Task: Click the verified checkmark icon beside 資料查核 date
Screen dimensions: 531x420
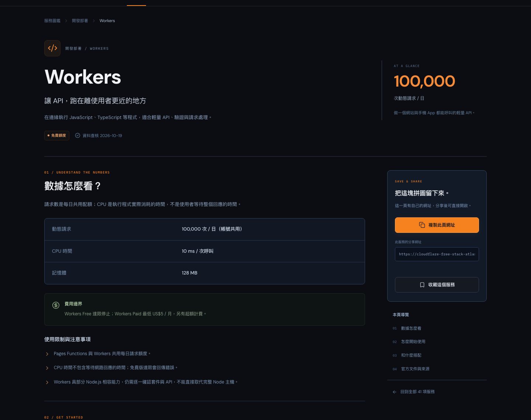Action: pyautogui.click(x=77, y=136)
